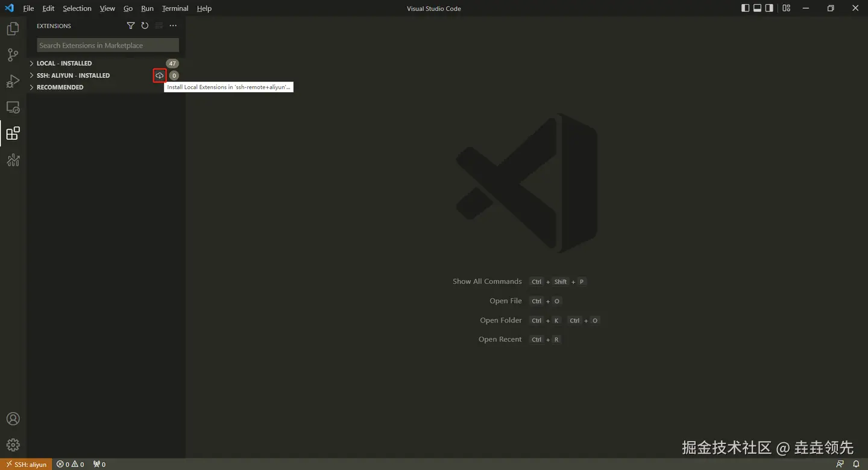Screen dimensions: 868x470
Task: Click the clear extensions search results icon
Action: (159, 25)
